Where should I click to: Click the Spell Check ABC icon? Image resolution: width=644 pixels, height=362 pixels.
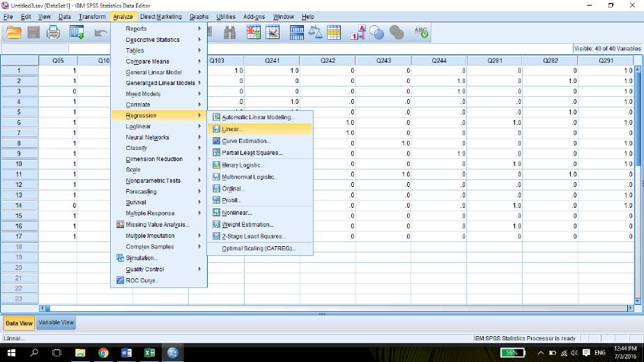tap(421, 32)
